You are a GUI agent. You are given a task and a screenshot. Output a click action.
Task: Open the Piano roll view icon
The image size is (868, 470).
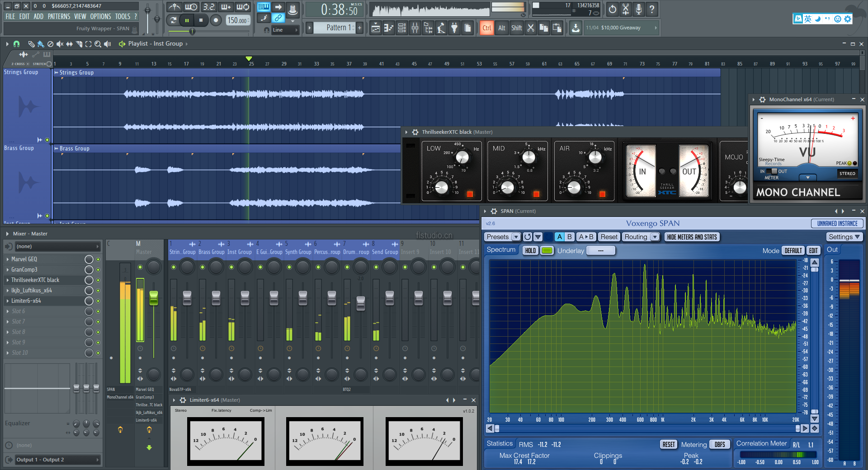pyautogui.click(x=388, y=28)
